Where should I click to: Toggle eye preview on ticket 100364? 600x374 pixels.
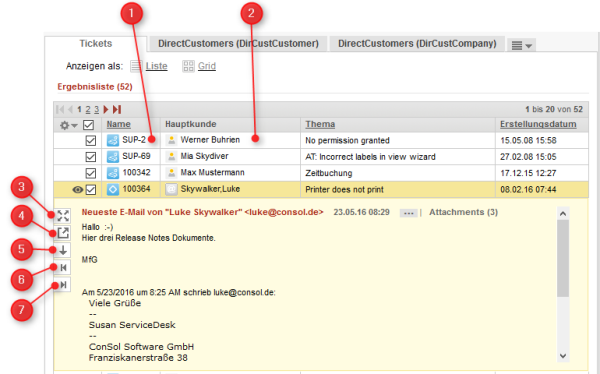(78, 189)
